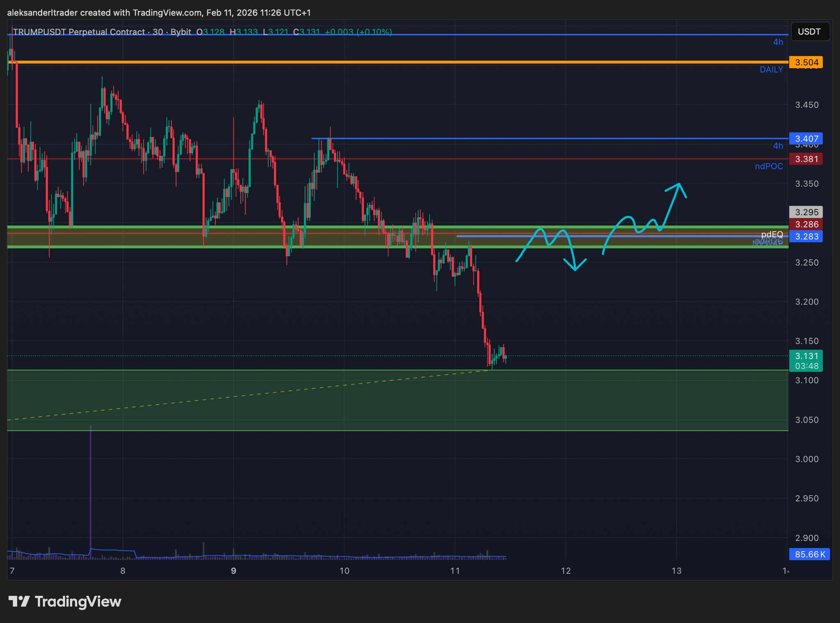Click the TRUMPUSDT Perpetual Contract symbol title
Image resolution: width=840 pixels, height=623 pixels.
pyautogui.click(x=78, y=32)
